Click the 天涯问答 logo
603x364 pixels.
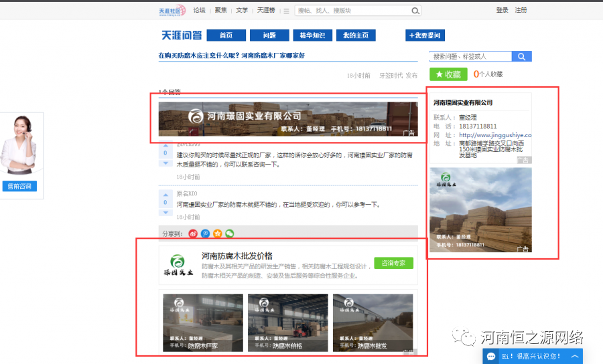coord(182,35)
